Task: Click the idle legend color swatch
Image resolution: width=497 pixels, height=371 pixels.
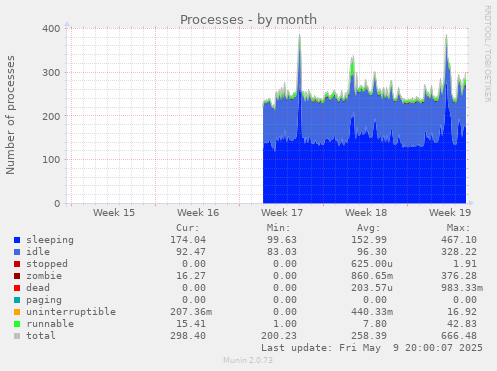Action: click(17, 252)
